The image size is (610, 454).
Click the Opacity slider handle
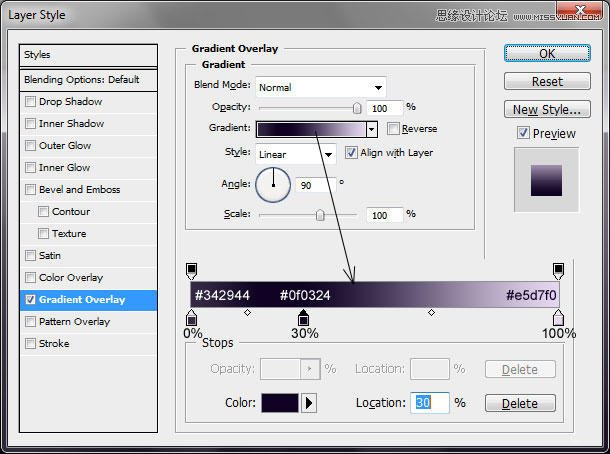pos(357,108)
